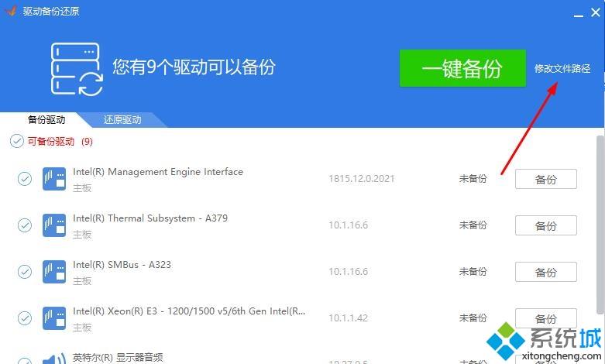Select the Intel(R) SMBus - A323 text
Viewport: 605px width, 364px height.
pyautogui.click(x=122, y=265)
